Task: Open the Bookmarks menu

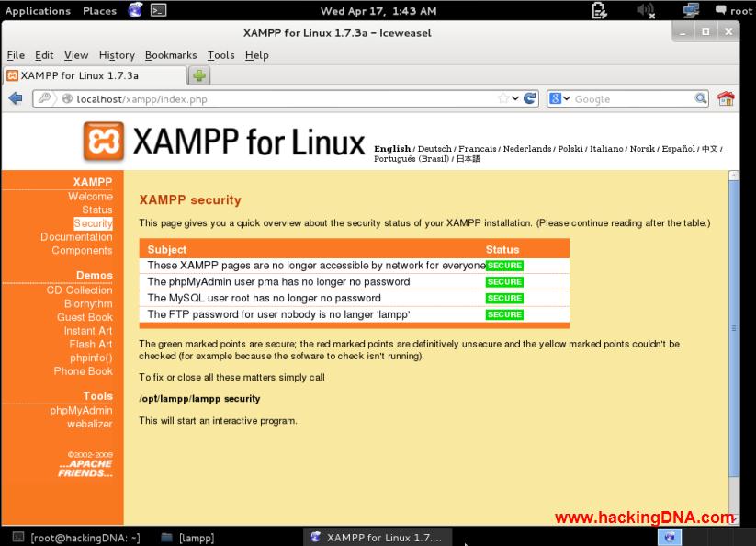Action: tap(171, 55)
